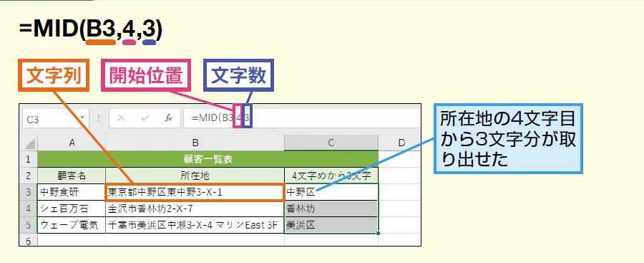Click cell B3 with 東京都中野区東中野3-X-1
The width and height of the screenshot is (644, 263).
[195, 192]
